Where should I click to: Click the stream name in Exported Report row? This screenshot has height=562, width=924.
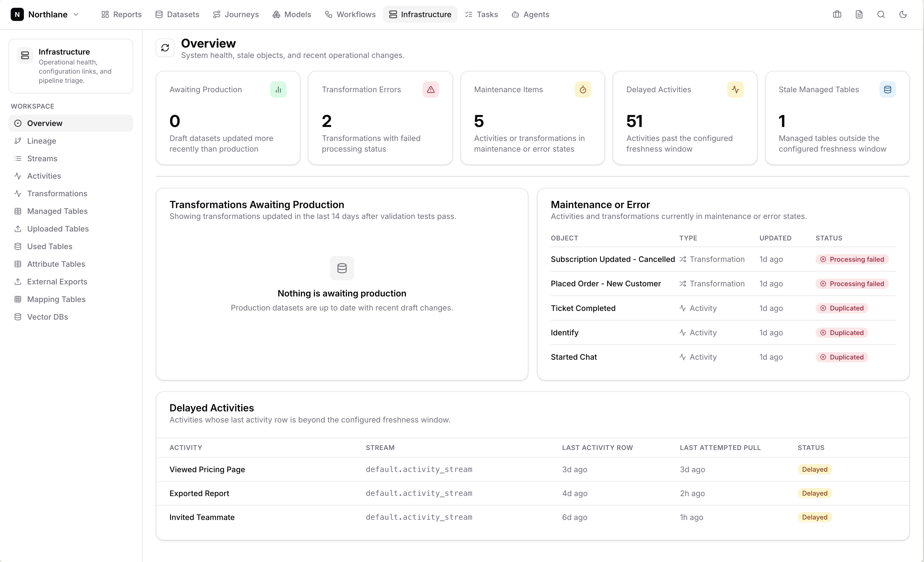pos(419,493)
